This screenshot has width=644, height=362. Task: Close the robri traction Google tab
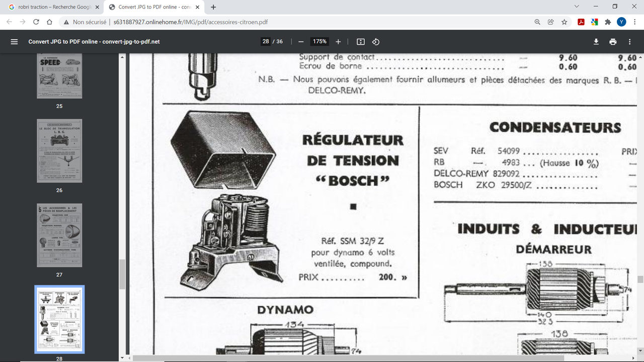tap(97, 7)
